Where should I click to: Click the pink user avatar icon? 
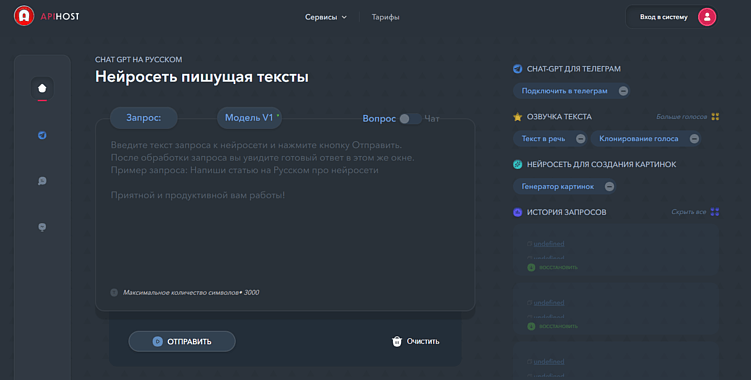706,17
